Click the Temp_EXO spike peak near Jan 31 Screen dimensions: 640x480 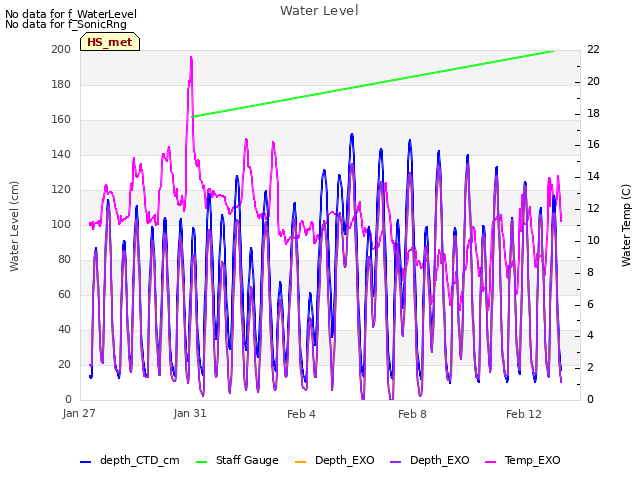click(191, 58)
